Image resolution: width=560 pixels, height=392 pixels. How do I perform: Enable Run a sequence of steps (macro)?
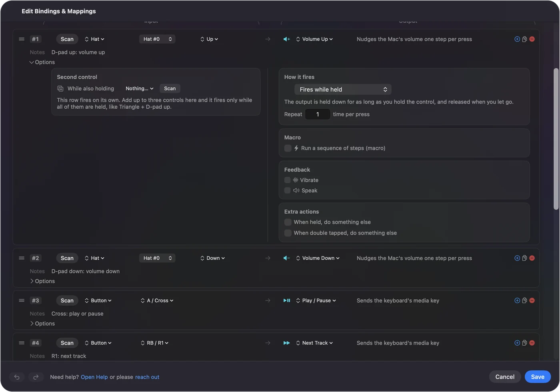click(288, 148)
